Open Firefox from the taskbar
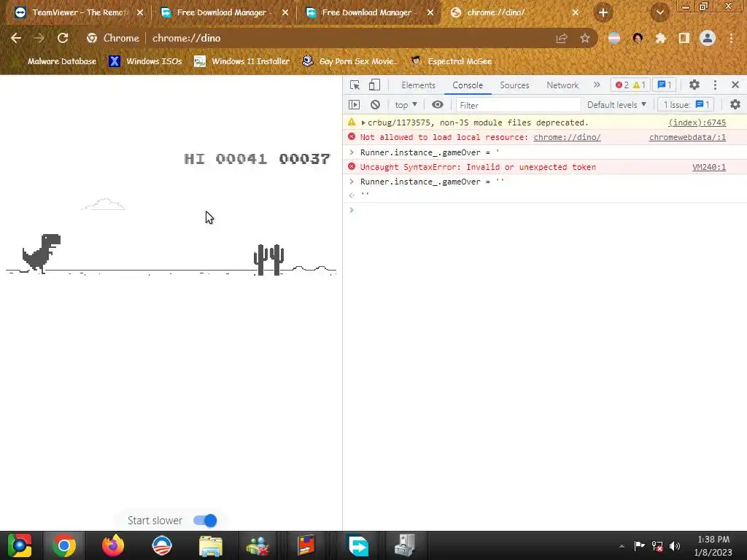747x560 pixels. 113,545
